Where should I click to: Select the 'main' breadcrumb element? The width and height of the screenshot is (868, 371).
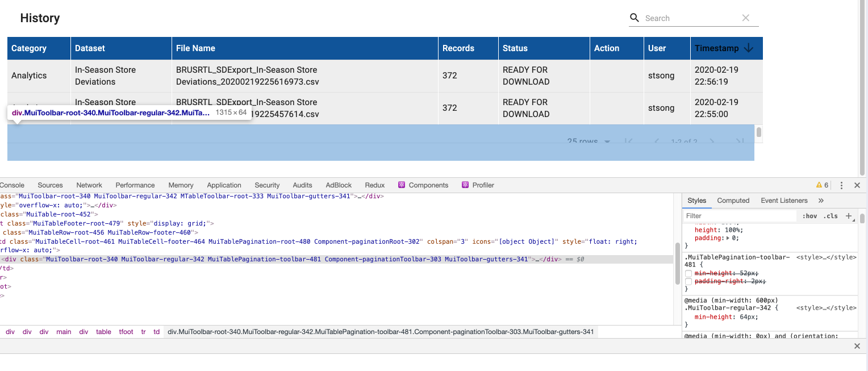coord(64,332)
